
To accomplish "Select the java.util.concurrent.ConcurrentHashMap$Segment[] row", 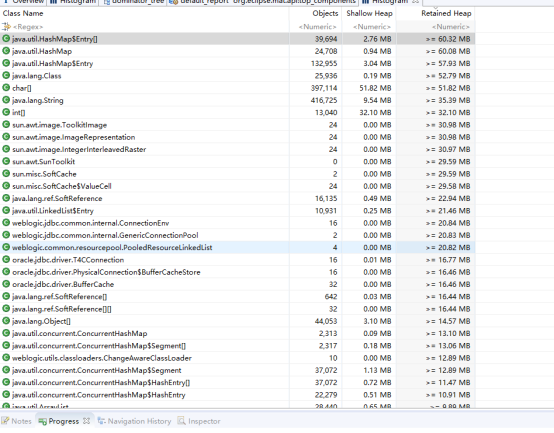I will (x=237, y=345).
